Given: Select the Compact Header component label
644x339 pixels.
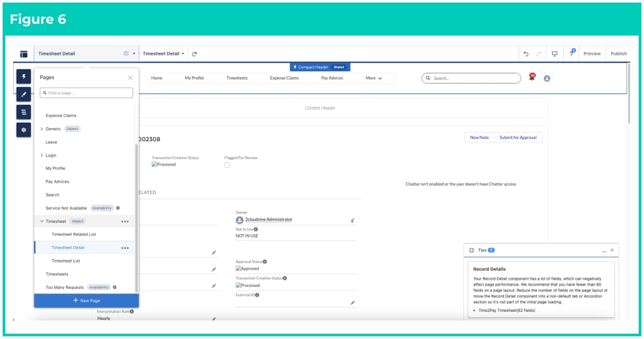Looking at the screenshot, I should point(319,67).
